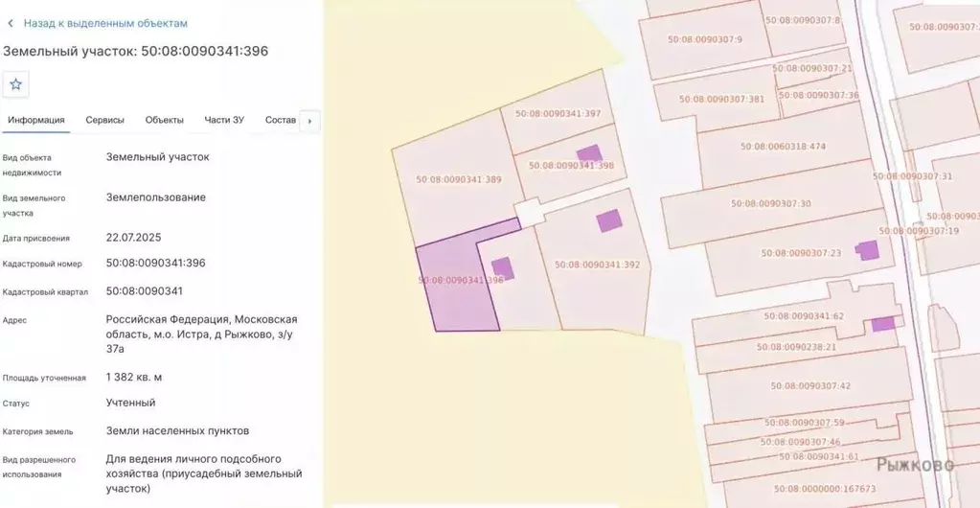Select parcel 50:08:0090341:389 on the map
This screenshot has width=980, height=508.
tap(459, 179)
